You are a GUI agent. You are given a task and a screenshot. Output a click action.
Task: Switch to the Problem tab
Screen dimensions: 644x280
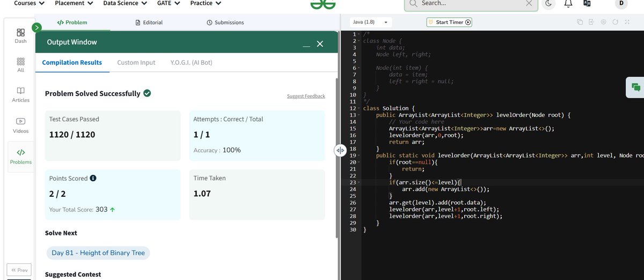(x=72, y=23)
